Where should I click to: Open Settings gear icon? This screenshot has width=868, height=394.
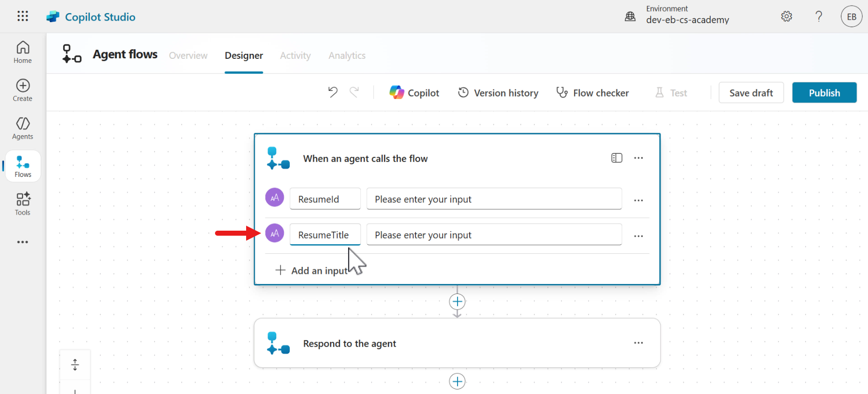(x=787, y=17)
